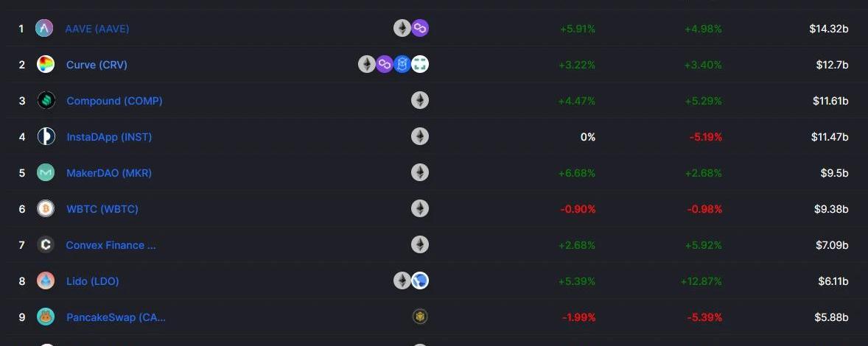Click the Lido droplet logo icon
Image resolution: width=868 pixels, height=346 pixels.
pyautogui.click(x=46, y=280)
